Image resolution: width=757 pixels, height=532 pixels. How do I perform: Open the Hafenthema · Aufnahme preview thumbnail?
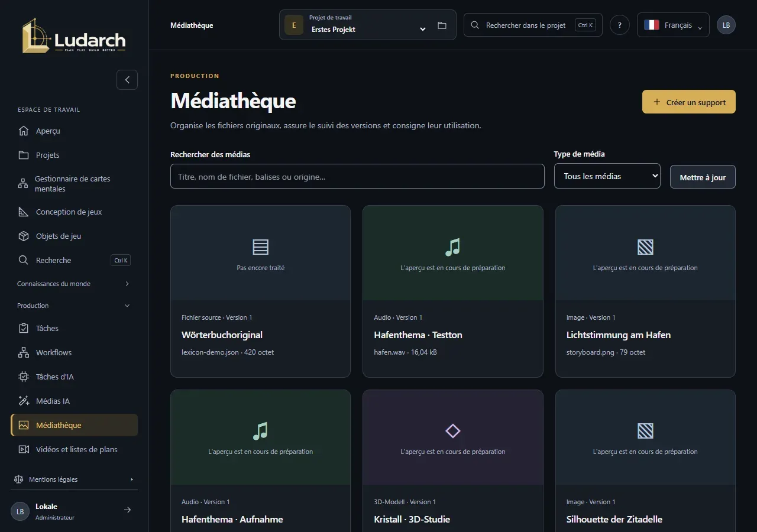(260, 437)
